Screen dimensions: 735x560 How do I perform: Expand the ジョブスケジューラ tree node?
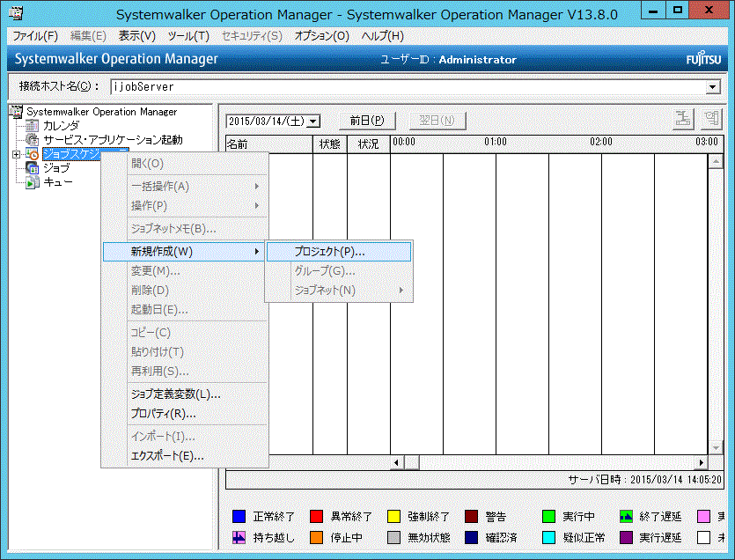click(17, 154)
